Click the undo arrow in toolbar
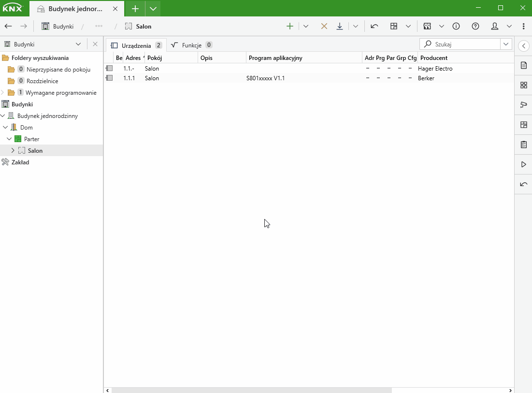532x393 pixels. [x=374, y=27]
